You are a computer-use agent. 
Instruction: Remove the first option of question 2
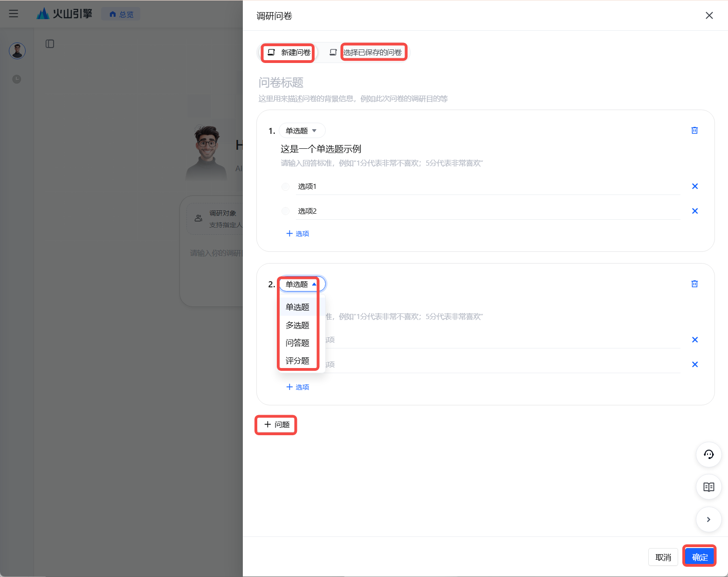coord(695,340)
